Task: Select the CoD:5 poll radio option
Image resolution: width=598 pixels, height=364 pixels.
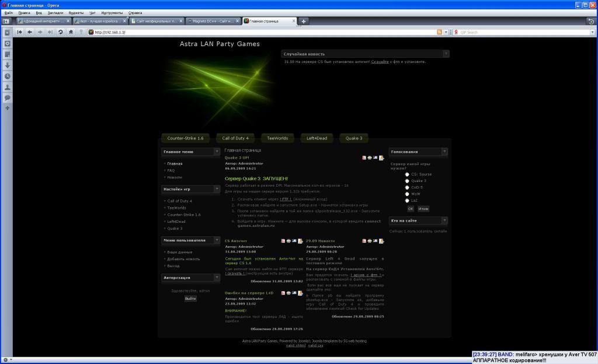Action: click(407, 187)
